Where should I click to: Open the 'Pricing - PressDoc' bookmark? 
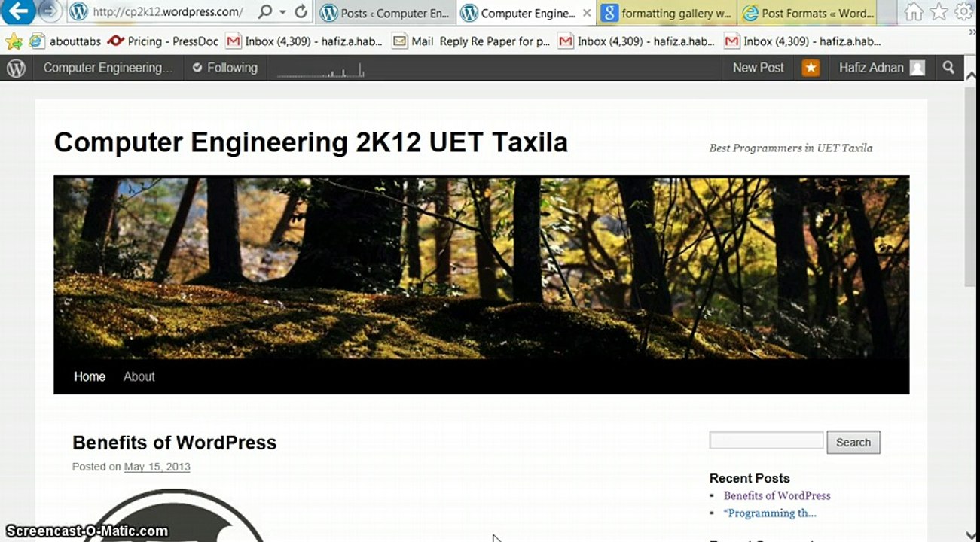coord(163,41)
